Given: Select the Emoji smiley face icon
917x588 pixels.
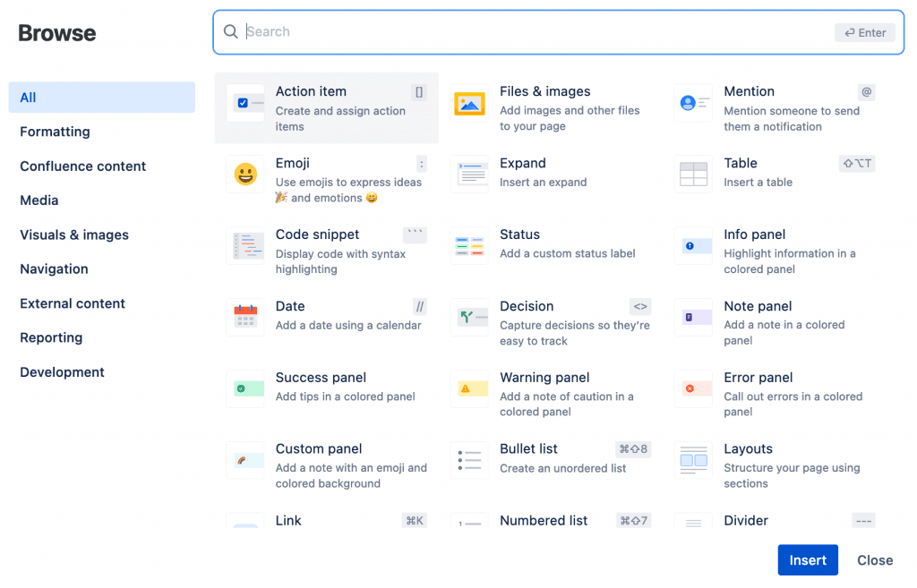Looking at the screenshot, I should (x=245, y=175).
